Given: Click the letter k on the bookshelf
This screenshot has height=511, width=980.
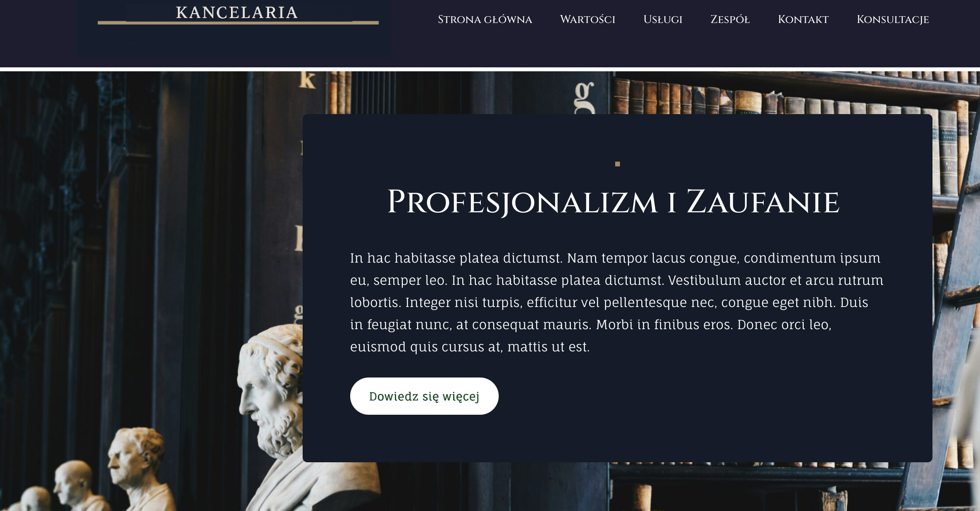Looking at the screenshot, I should (x=307, y=80).
